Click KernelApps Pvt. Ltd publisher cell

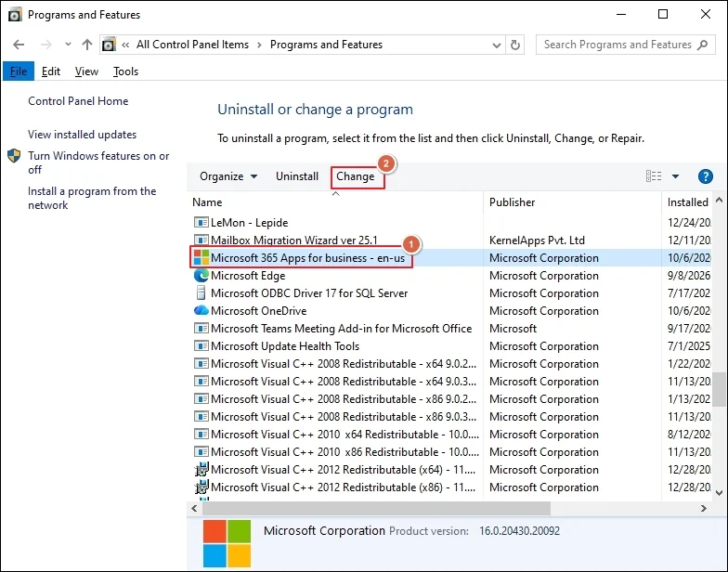(x=537, y=240)
